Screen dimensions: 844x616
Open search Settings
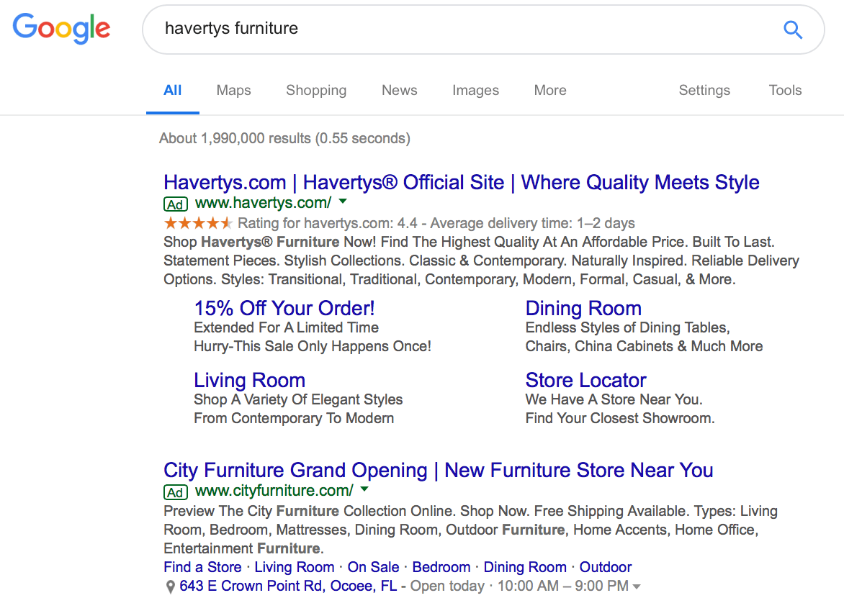pos(704,91)
